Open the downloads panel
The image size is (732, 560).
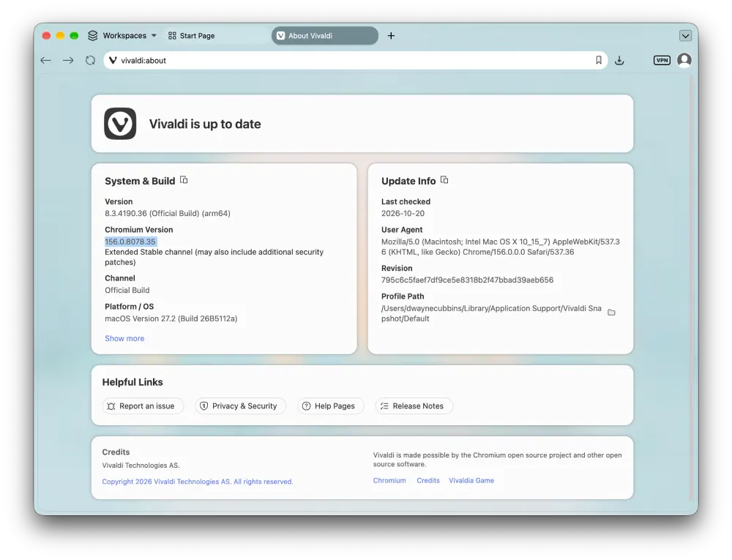coord(619,60)
